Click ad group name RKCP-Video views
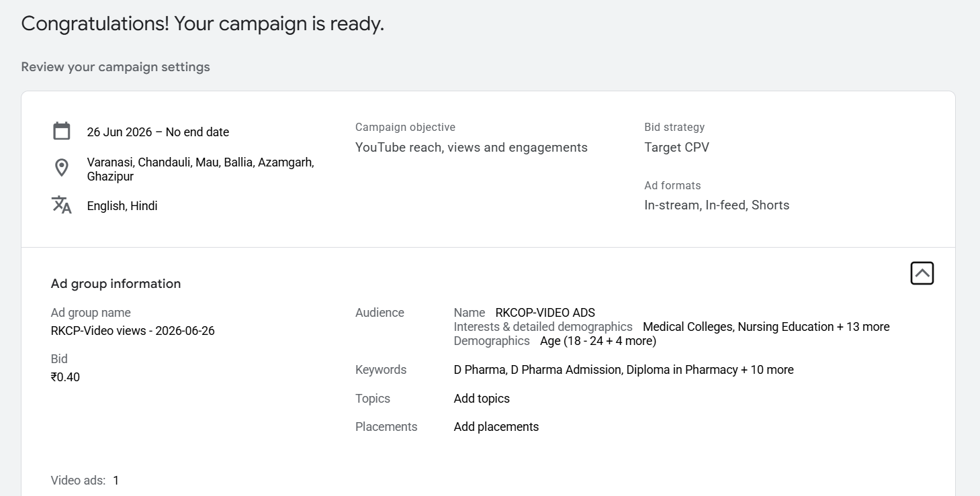The height and width of the screenshot is (496, 980). 133,331
